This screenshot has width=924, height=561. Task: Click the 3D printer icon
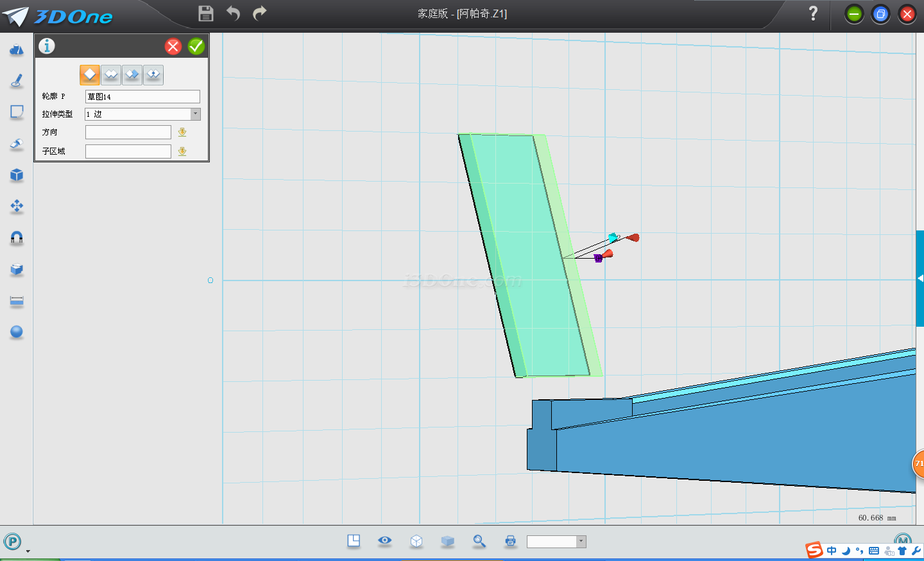(510, 541)
